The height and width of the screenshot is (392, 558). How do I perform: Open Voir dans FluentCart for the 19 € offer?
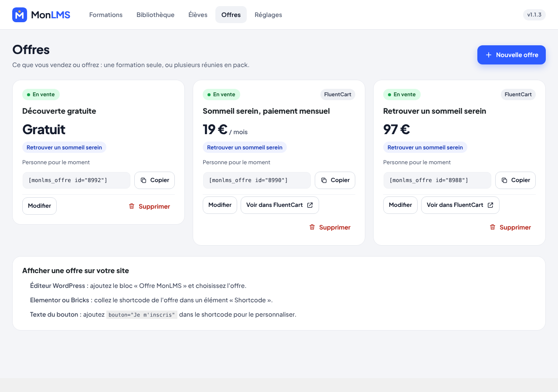280,205
